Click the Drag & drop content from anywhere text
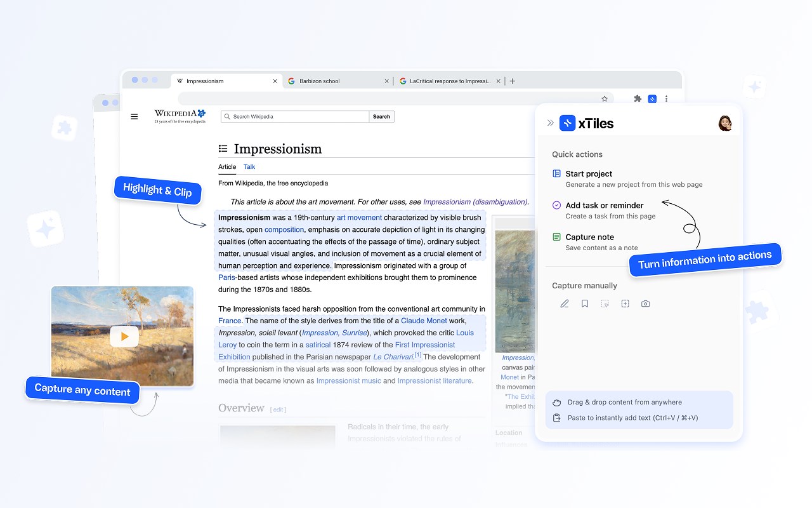Viewport: 812px width, 508px height. pos(625,402)
